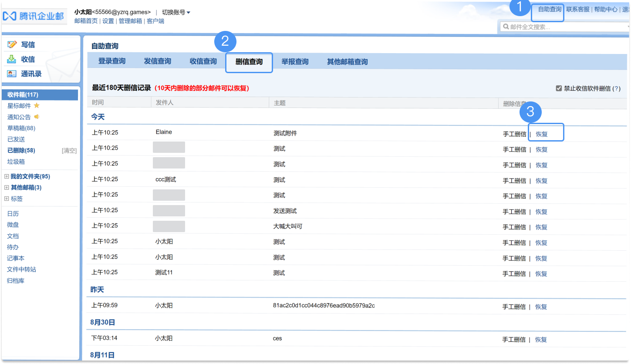The height and width of the screenshot is (364, 631).
Task: Click the compose mail pencil icon
Action: [12, 44]
